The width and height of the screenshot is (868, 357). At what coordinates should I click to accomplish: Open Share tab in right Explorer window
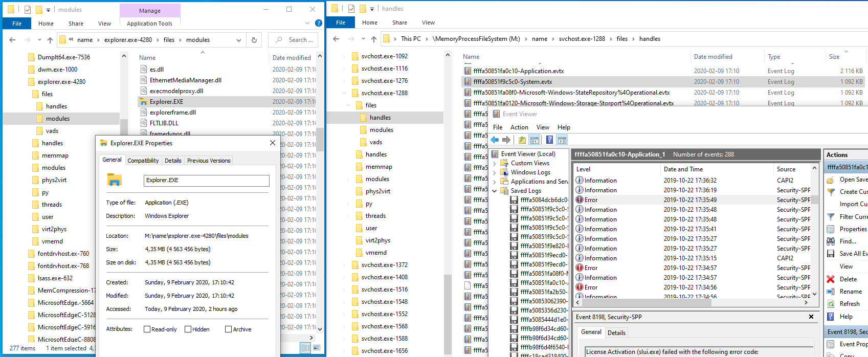pyautogui.click(x=400, y=23)
